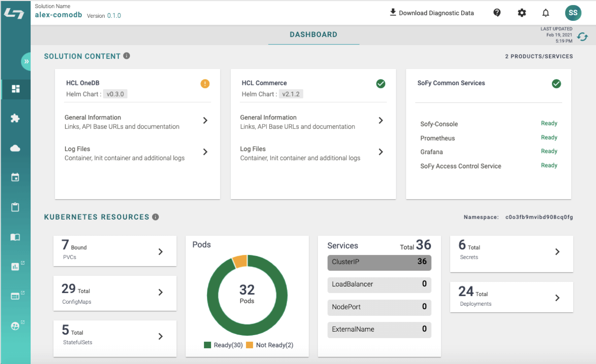This screenshot has width=596, height=364.
Task: Click the calendar icon in sidebar
Action: pyautogui.click(x=15, y=177)
